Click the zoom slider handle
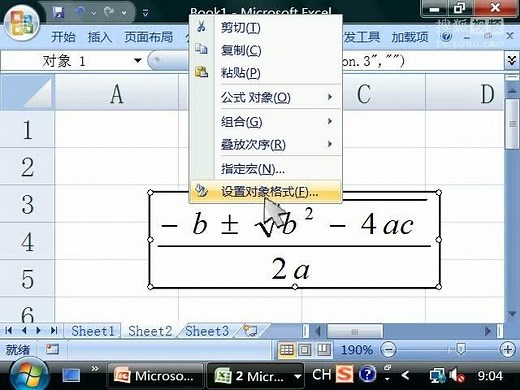 [461, 349]
